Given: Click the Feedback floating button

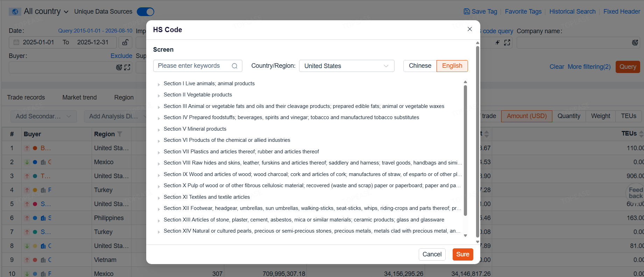Looking at the screenshot, I should coord(635,192).
